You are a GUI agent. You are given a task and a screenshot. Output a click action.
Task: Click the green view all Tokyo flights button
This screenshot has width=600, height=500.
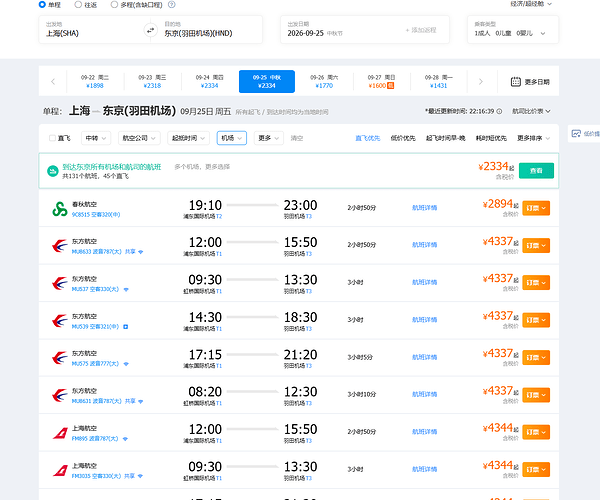pyautogui.click(x=536, y=171)
